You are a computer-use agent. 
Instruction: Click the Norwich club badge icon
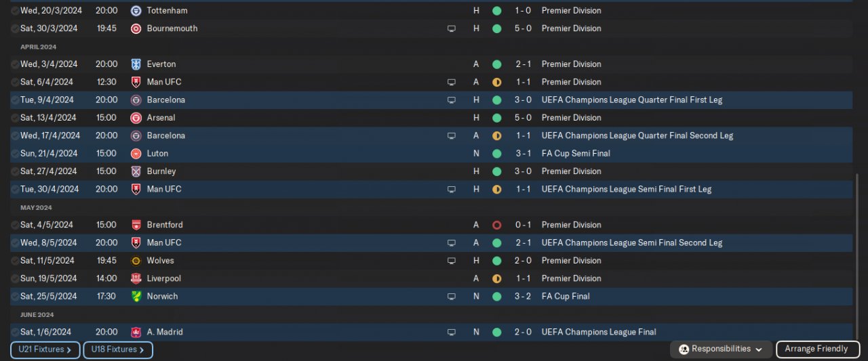coord(136,296)
